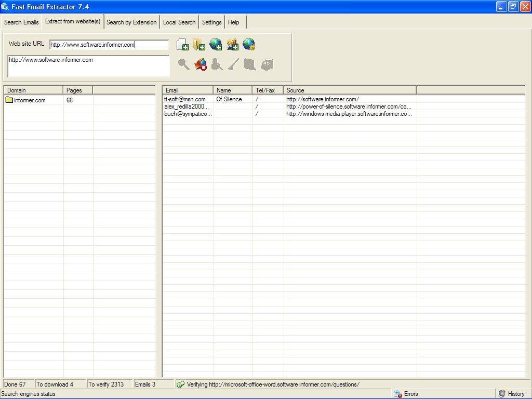This screenshot has height=399, width=532.
Task: Sort by the Domain column header
Action: 34,90
